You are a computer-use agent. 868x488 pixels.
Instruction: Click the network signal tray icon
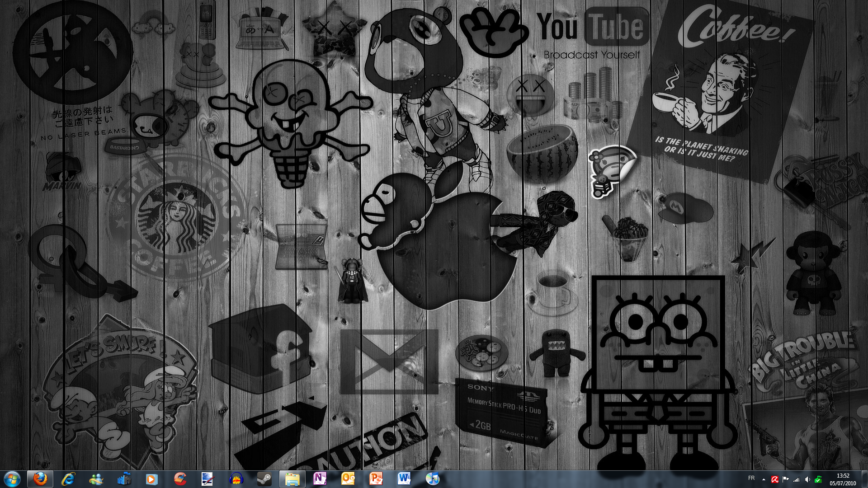[x=797, y=480]
